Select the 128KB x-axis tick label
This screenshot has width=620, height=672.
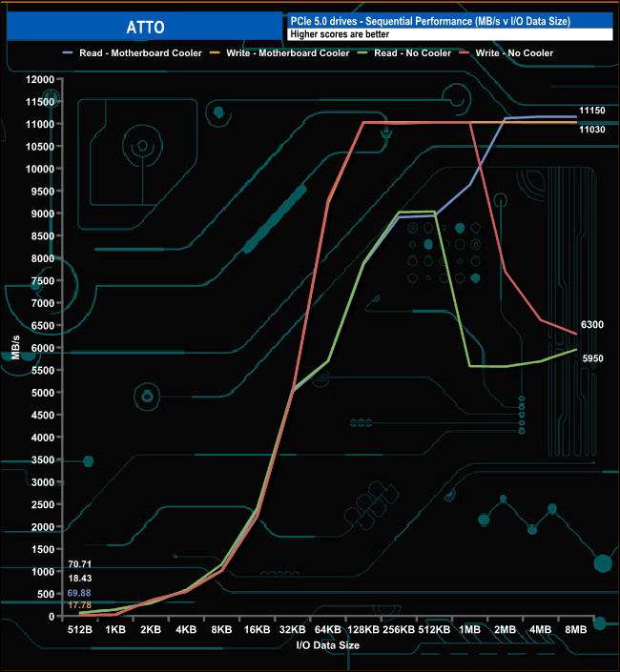[365, 630]
